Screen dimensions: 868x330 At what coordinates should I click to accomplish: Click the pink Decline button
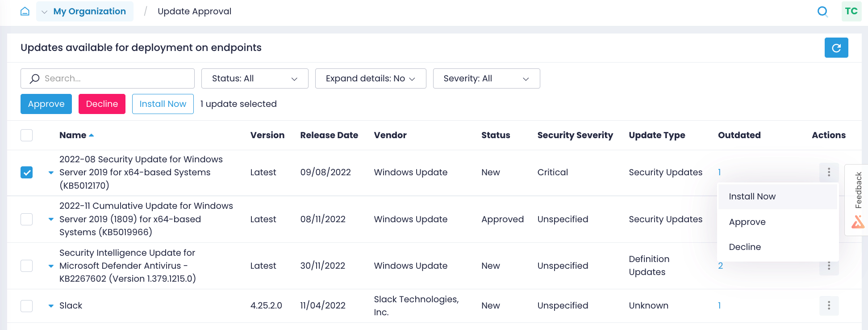(x=102, y=104)
